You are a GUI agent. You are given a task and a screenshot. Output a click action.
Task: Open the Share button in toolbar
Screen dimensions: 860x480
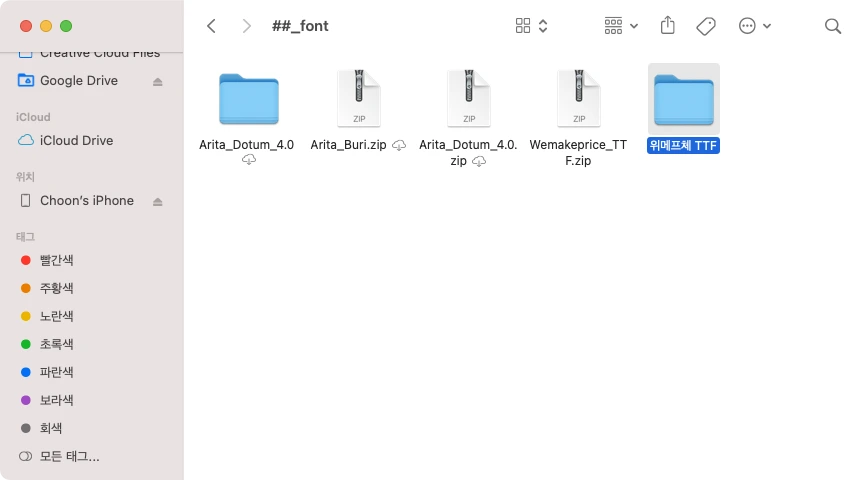[667, 25]
